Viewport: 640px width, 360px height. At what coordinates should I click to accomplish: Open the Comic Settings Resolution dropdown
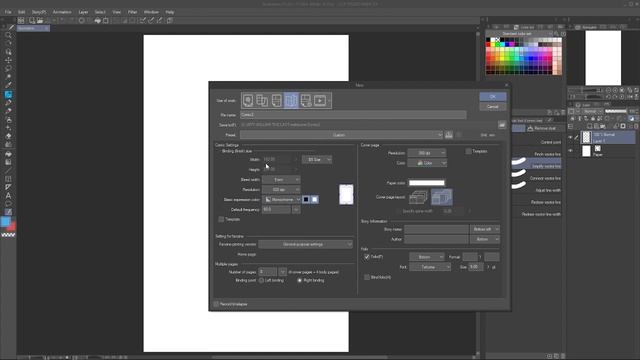(x=281, y=190)
